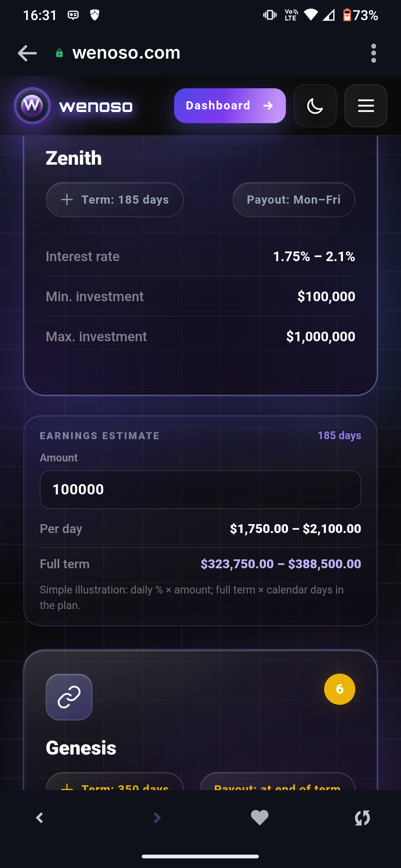Screen dimensions: 401x868
Task: Focus the Amount input showing 100000
Action: click(200, 490)
